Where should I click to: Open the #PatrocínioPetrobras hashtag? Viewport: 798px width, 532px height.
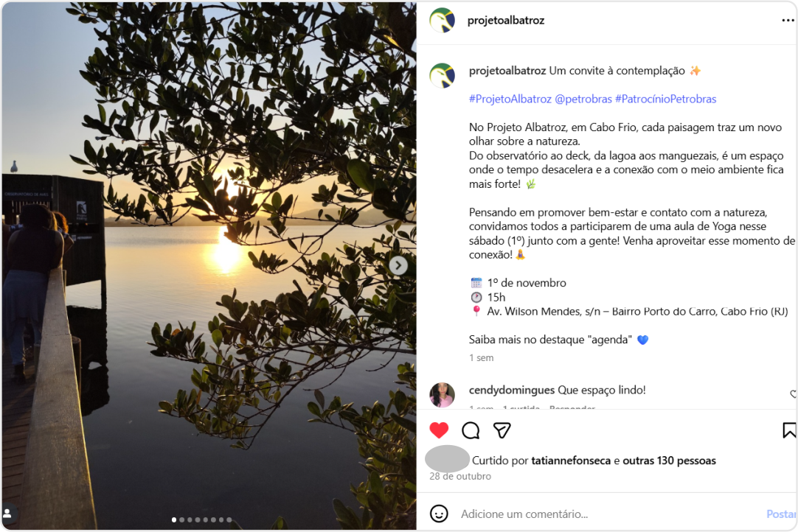tap(665, 99)
